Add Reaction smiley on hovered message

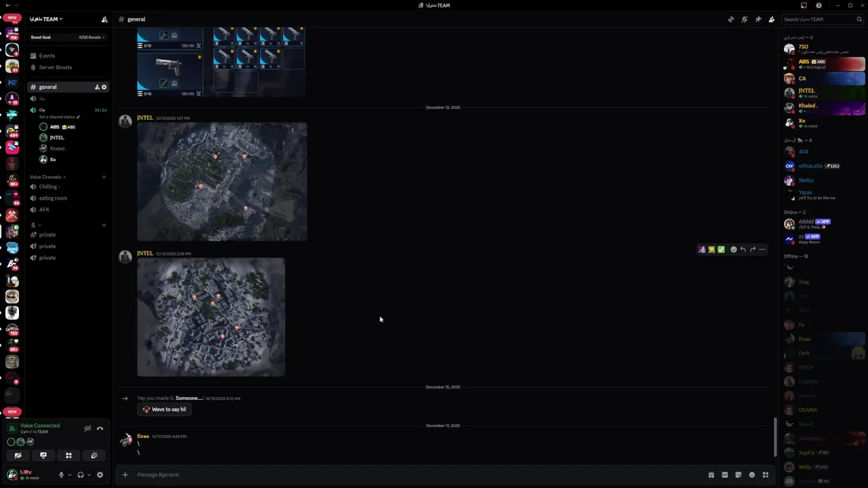[733, 249]
